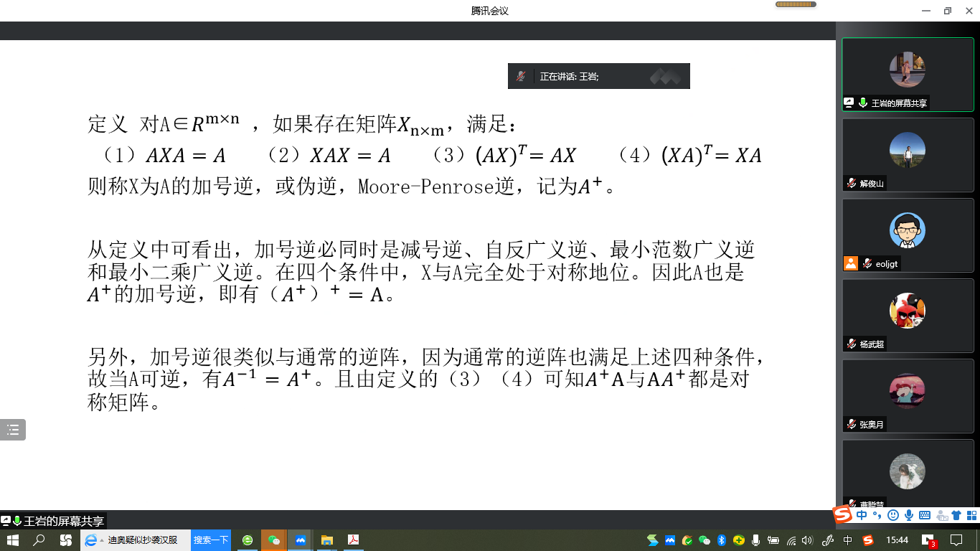Open the PDF reader taskbar icon
Image resolution: width=980 pixels, height=551 pixels.
353,540
